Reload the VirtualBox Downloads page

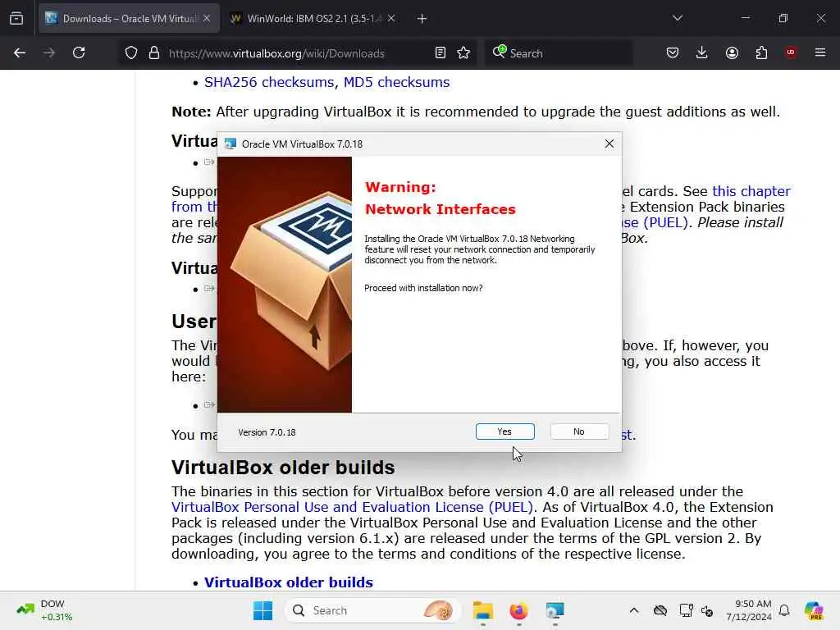coord(79,52)
